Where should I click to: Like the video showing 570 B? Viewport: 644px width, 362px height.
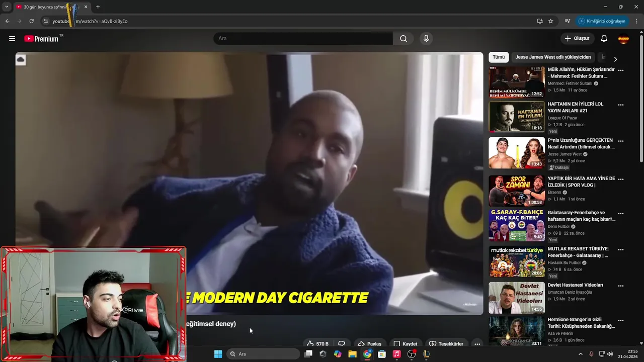[x=317, y=344]
